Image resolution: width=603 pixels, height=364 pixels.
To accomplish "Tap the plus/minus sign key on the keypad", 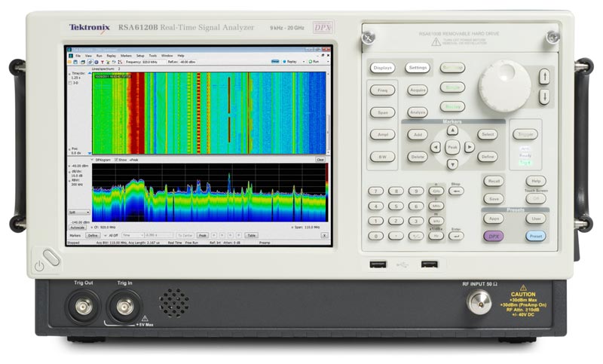I will 416,236.
